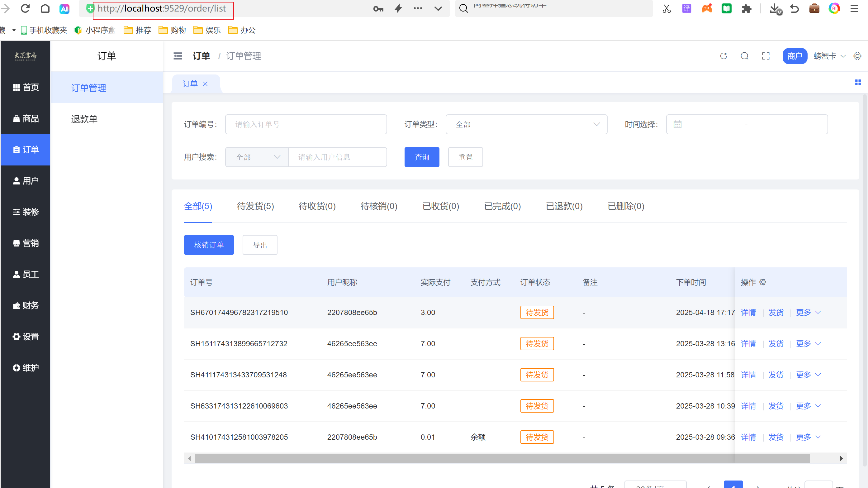The width and height of the screenshot is (868, 488).
Task: Click the key password icon in address bar
Action: (378, 8)
